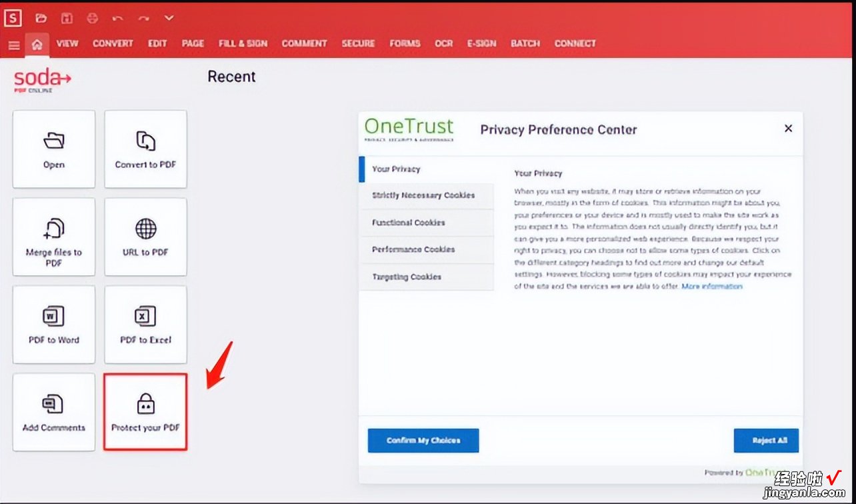
Task: Open the CONVERT tab
Action: click(113, 43)
